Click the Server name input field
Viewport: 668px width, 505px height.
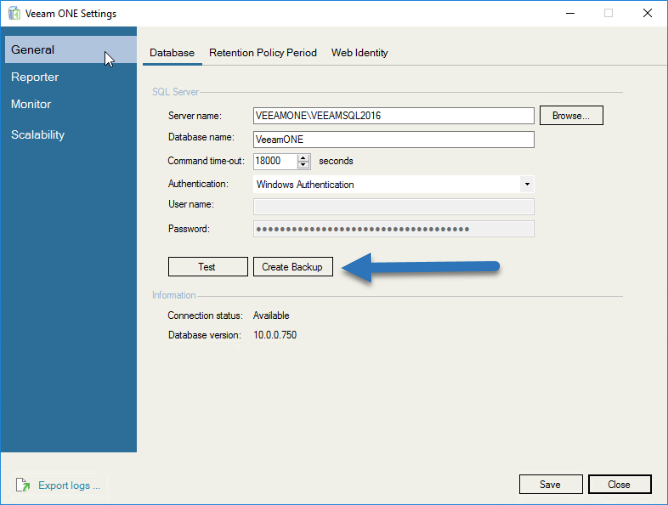394,115
